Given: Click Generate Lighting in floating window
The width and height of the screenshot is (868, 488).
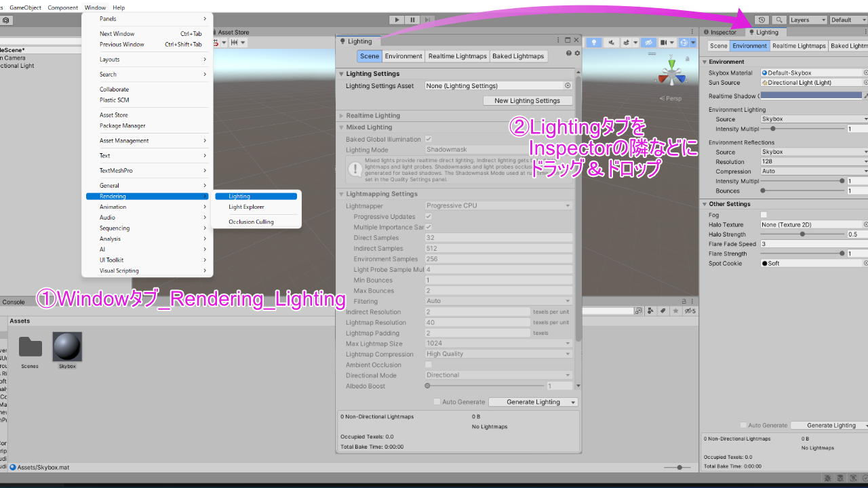Looking at the screenshot, I should coord(533,402).
